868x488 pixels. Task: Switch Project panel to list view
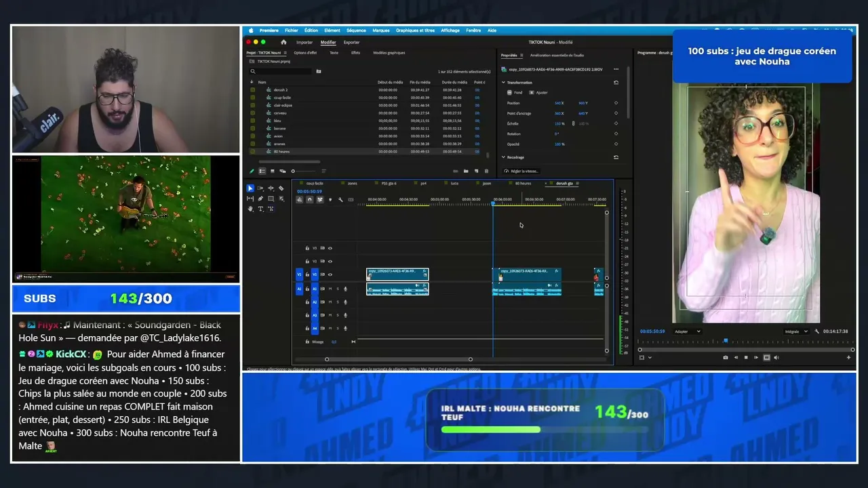pos(262,171)
